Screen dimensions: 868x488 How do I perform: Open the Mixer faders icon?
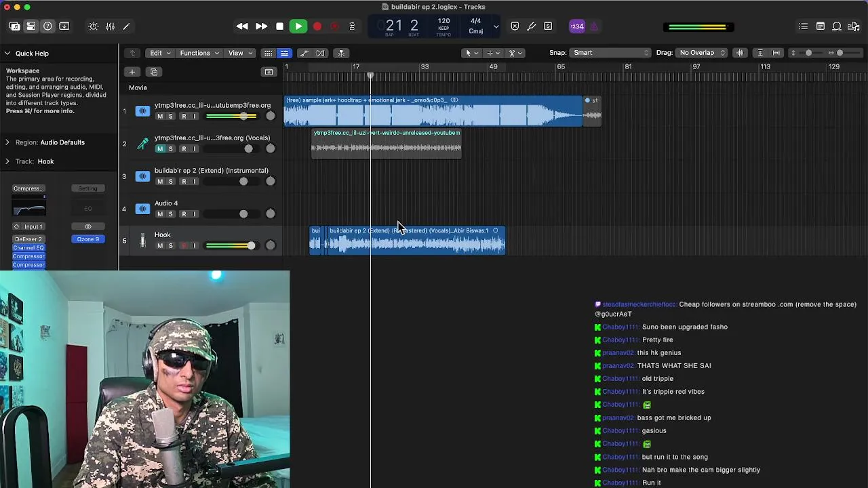(110, 26)
